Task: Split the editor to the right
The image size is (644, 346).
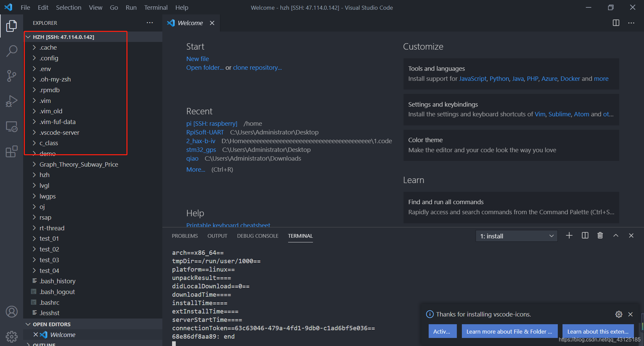Action: coord(616,23)
